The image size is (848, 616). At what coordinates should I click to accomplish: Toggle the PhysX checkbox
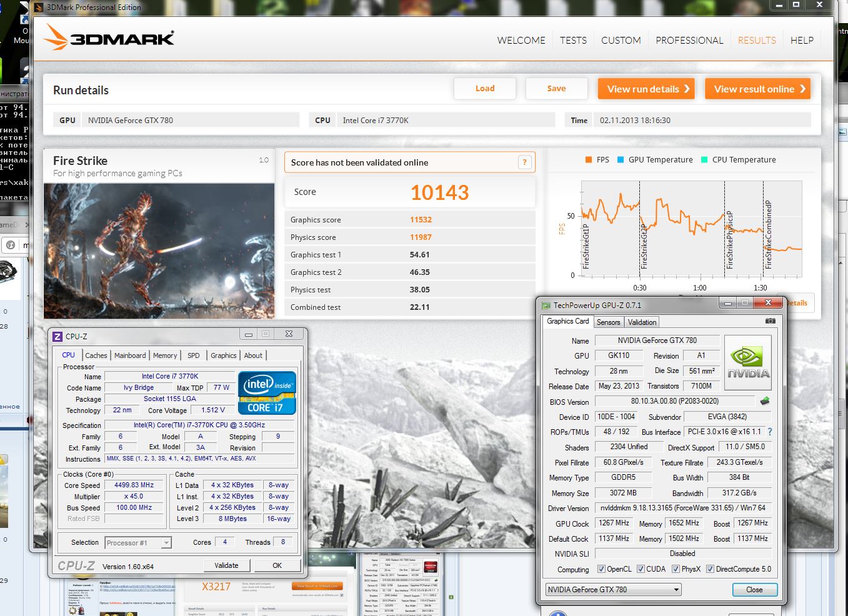(x=676, y=569)
